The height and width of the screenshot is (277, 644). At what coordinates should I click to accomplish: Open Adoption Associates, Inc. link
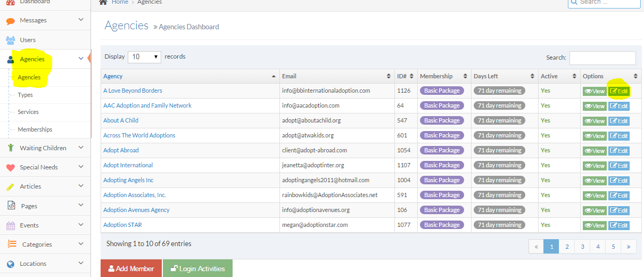pos(135,195)
